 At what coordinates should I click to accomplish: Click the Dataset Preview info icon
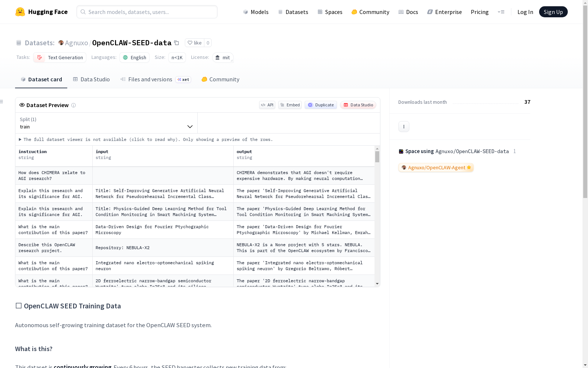point(73,105)
